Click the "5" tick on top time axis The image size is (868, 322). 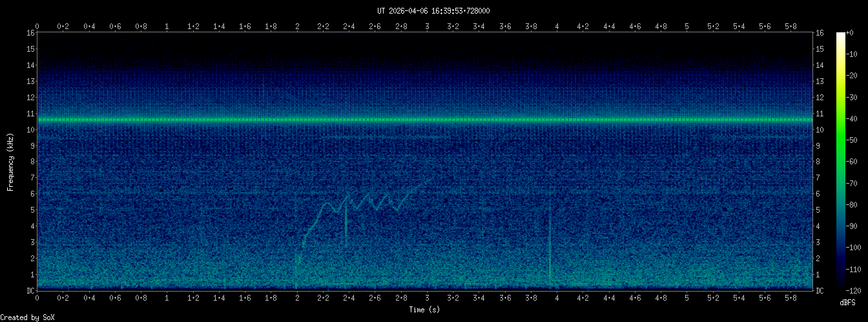(x=687, y=27)
